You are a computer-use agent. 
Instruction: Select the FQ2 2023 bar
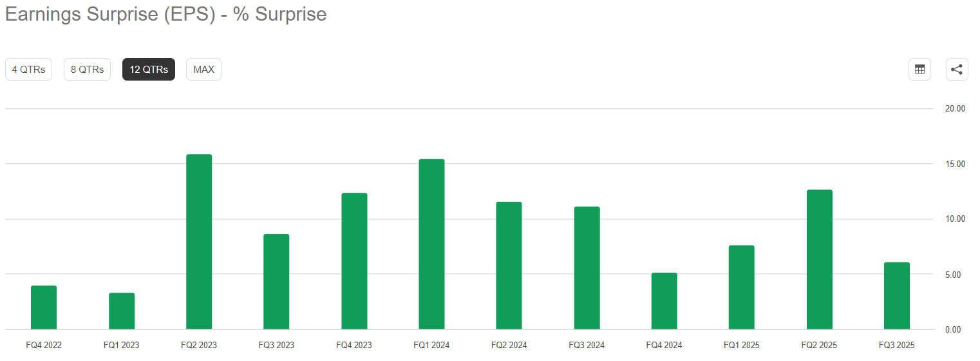point(199,242)
